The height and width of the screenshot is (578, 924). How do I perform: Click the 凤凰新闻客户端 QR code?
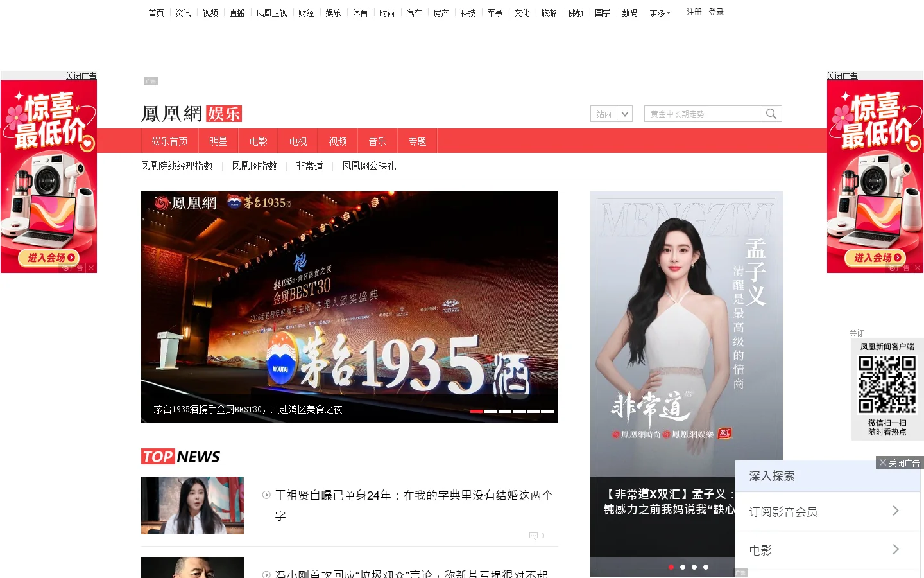tap(887, 385)
